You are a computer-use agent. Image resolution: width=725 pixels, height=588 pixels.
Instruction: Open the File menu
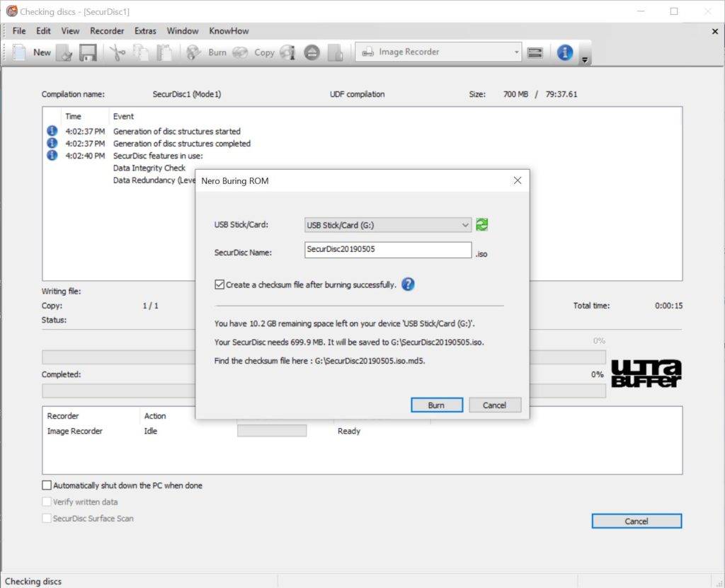click(x=19, y=31)
